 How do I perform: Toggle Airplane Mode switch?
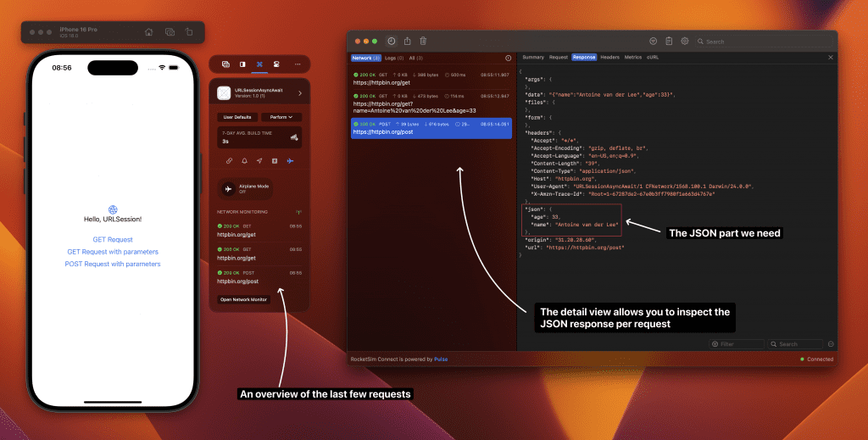pos(229,189)
